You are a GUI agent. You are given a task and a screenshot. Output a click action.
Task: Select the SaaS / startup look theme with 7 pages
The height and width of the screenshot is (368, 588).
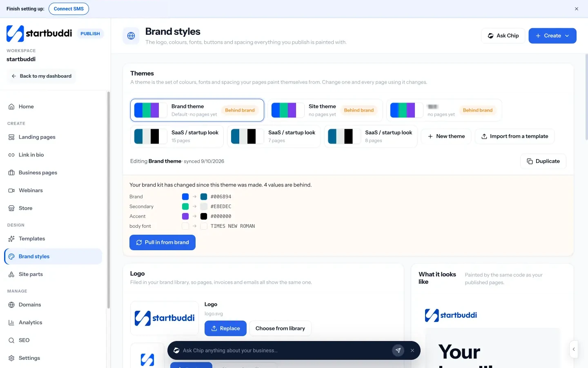pos(274,136)
